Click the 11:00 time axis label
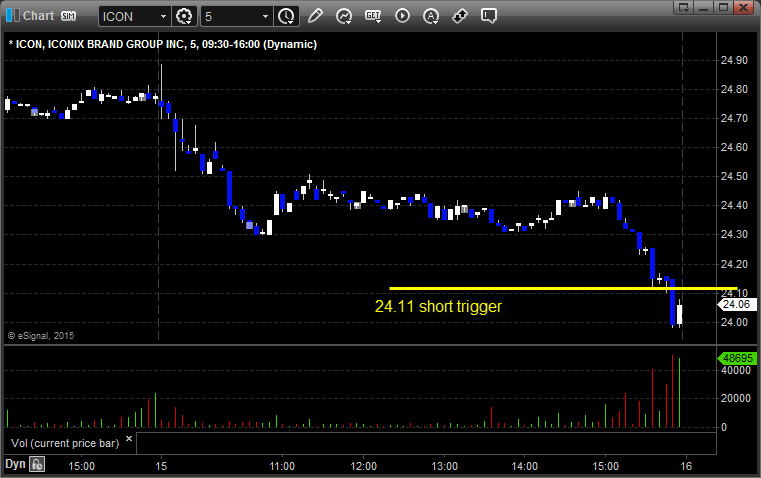The width and height of the screenshot is (761, 478). coord(282,466)
